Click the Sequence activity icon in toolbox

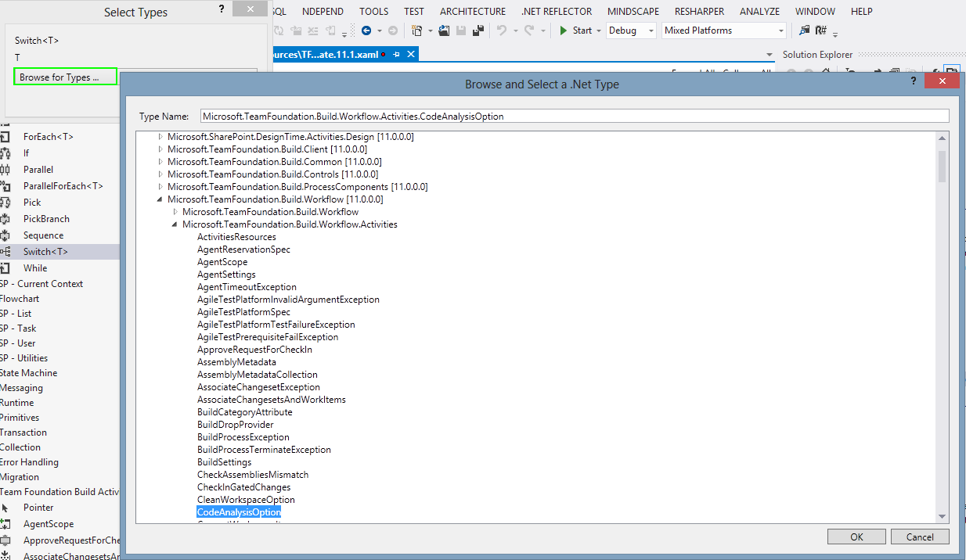point(6,235)
